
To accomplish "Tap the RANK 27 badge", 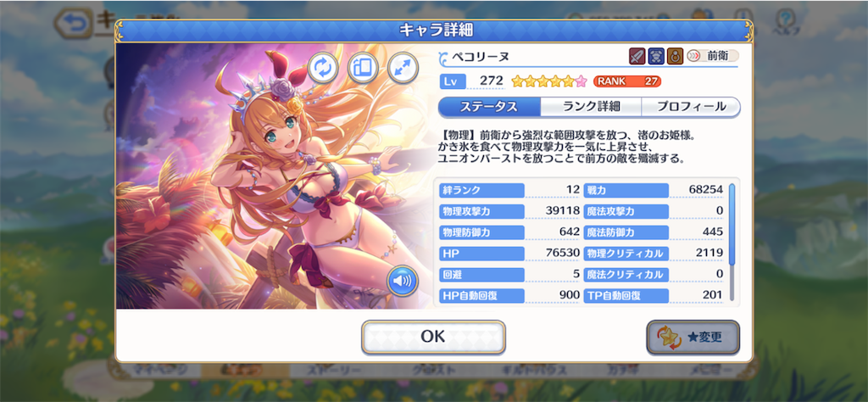I will pos(627,81).
